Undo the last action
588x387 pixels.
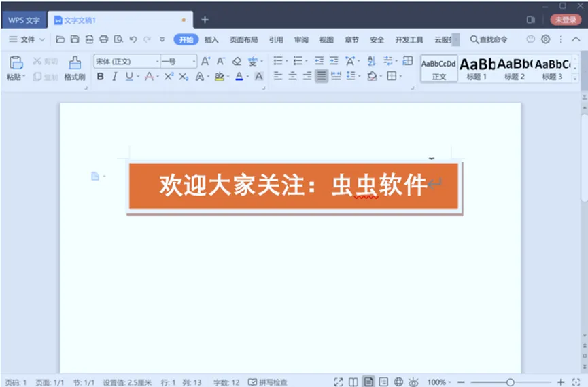133,39
